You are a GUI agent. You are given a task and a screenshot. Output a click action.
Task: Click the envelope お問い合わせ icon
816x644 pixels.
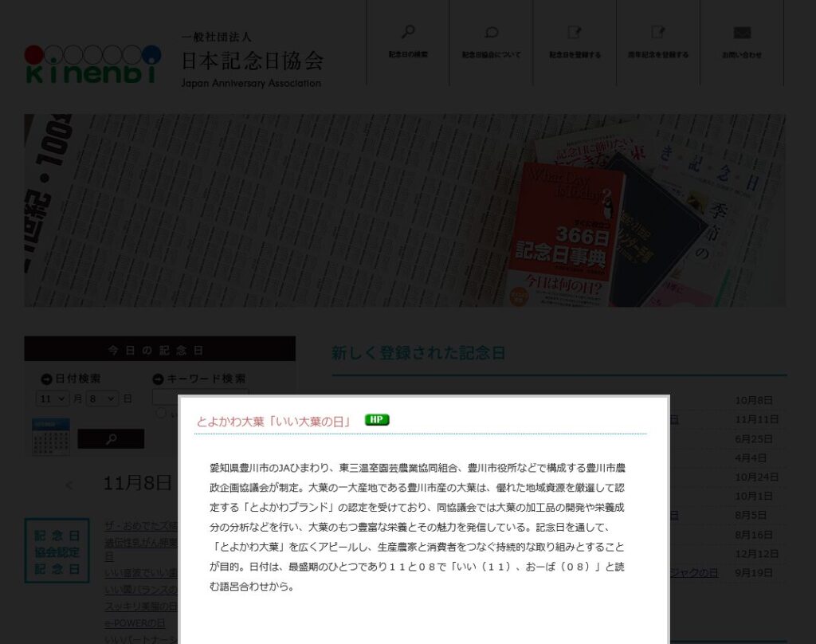coord(742,33)
